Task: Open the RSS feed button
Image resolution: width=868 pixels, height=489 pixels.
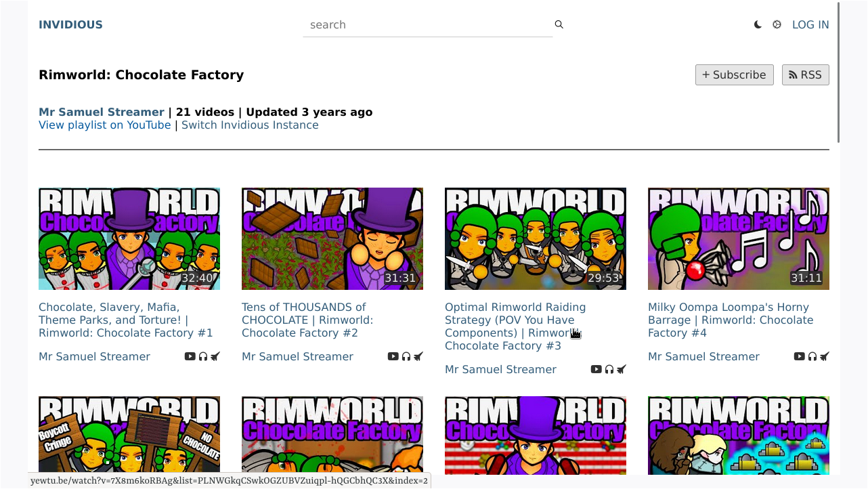Action: [806, 75]
